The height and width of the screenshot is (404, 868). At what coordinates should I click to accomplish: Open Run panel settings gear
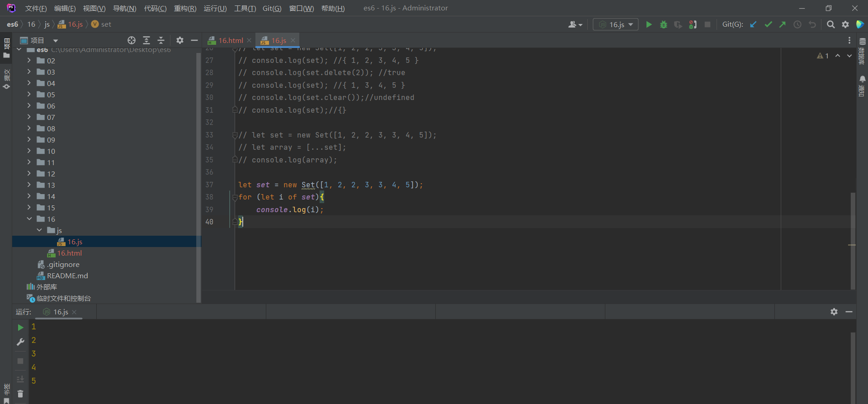tap(834, 312)
